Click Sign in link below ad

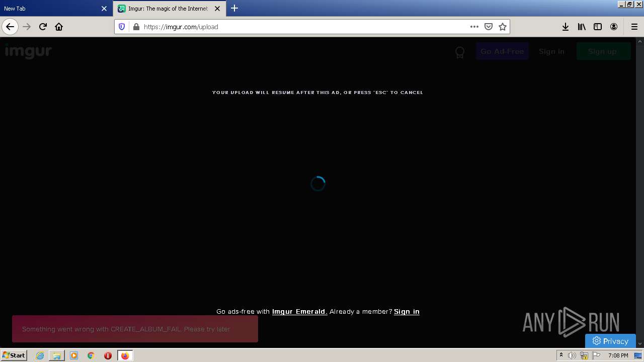click(407, 312)
